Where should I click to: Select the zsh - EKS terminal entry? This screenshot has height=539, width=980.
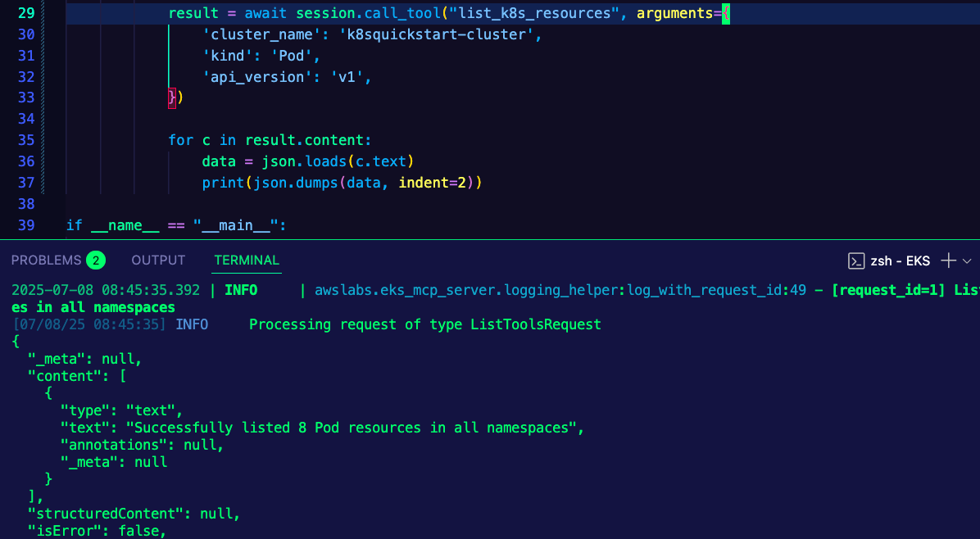click(x=900, y=260)
